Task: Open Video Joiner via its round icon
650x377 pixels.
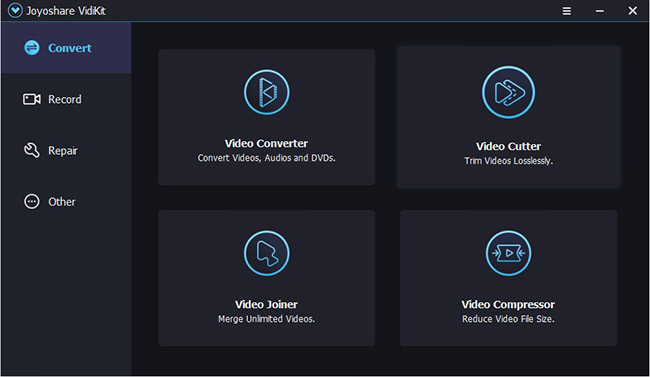Action: 267,253
